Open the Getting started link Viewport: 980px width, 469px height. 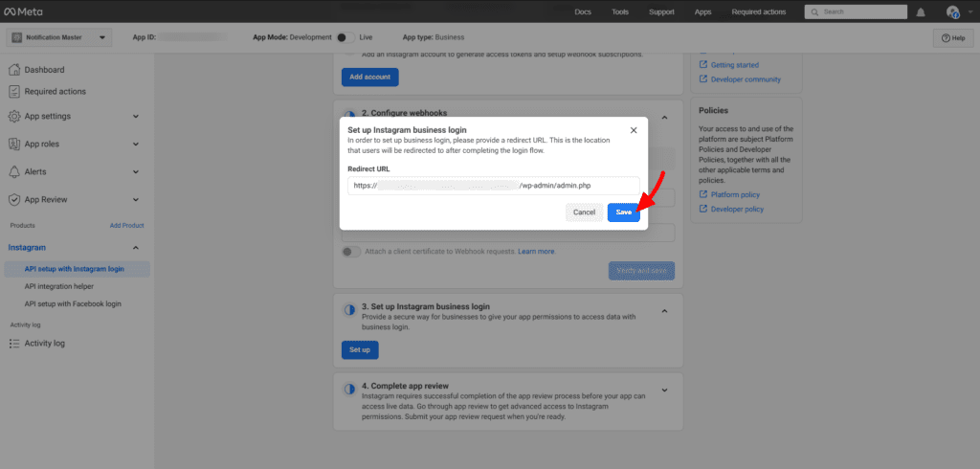735,65
